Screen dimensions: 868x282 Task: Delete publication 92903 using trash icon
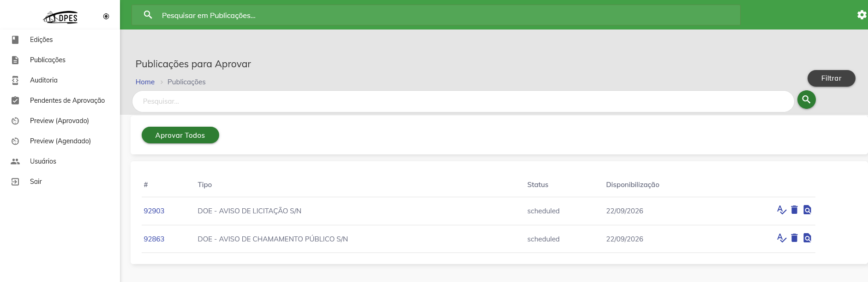click(x=794, y=210)
